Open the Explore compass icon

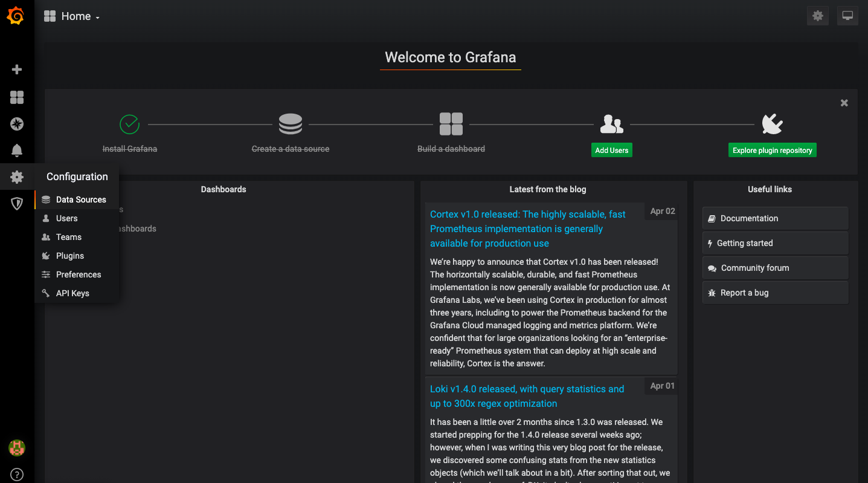pyautogui.click(x=17, y=124)
